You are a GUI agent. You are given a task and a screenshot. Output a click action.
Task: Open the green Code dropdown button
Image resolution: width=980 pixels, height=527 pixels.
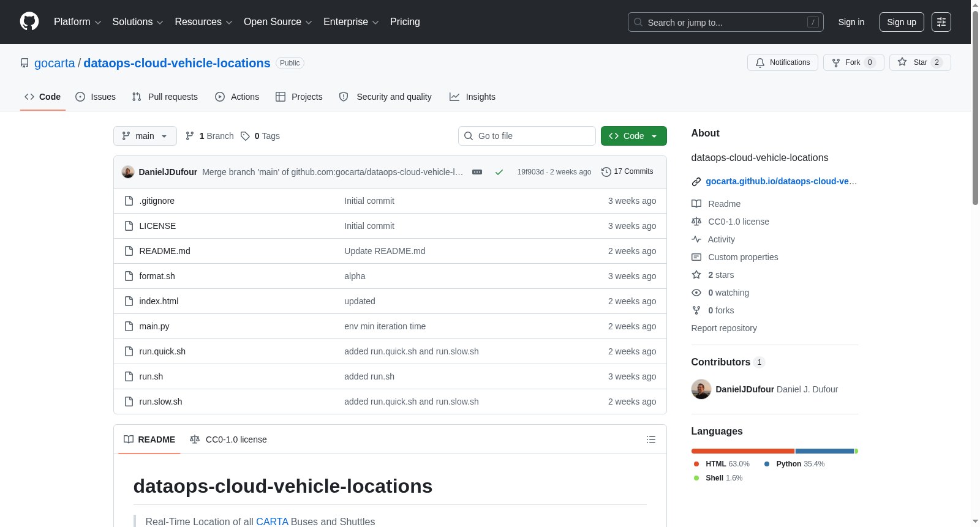tap(634, 136)
